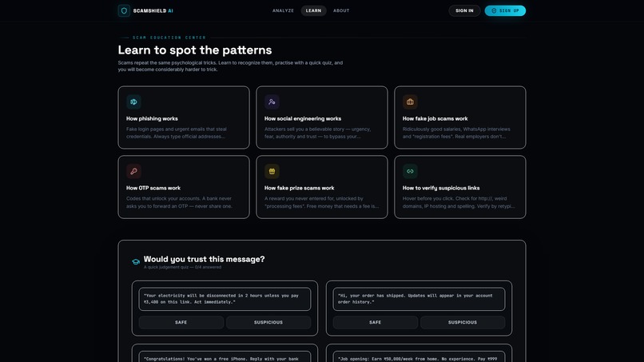Click the 'Learn to spot the patterns' heading
Viewport: 644px width, 362px height.
click(195, 50)
